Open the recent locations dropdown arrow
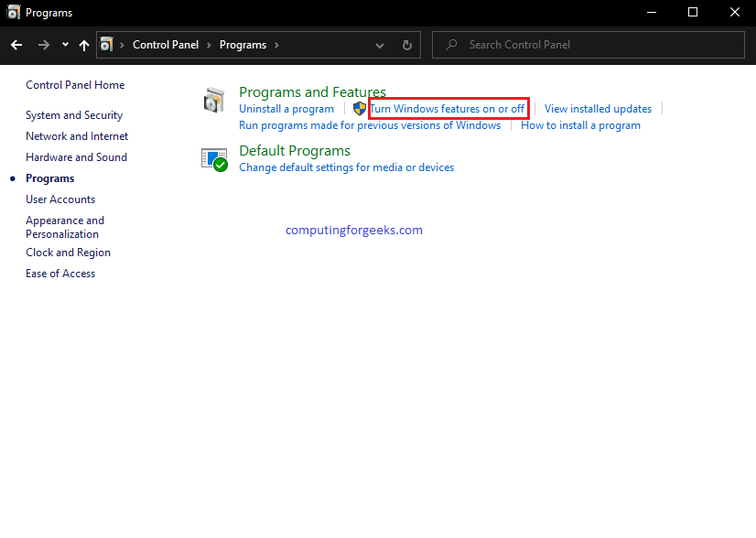The height and width of the screenshot is (538, 756). point(65,45)
